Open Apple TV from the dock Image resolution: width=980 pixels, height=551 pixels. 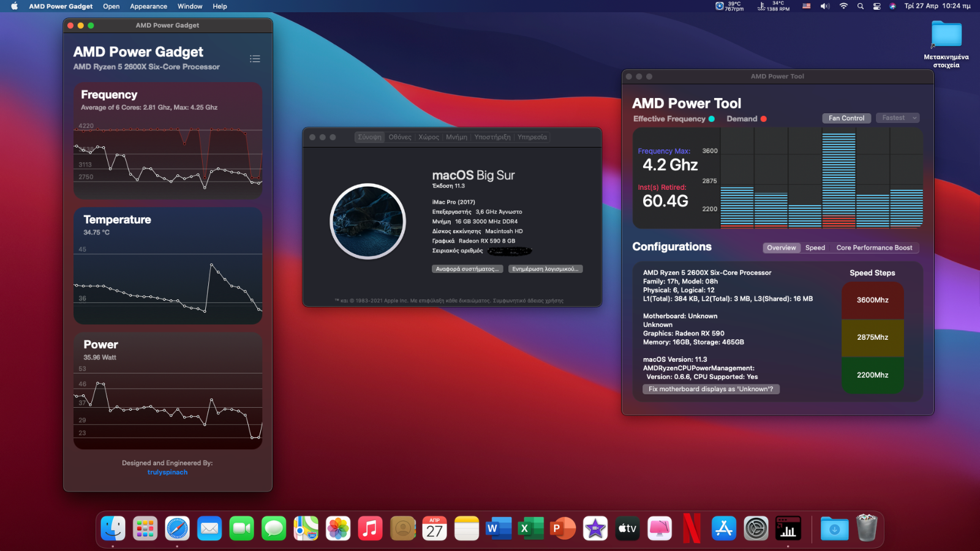pyautogui.click(x=627, y=528)
